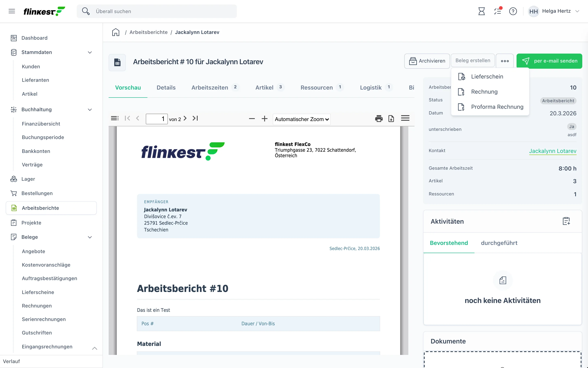Open Beleg erstellen dropdown
Image resolution: width=588 pixels, height=368 pixels.
tap(473, 61)
